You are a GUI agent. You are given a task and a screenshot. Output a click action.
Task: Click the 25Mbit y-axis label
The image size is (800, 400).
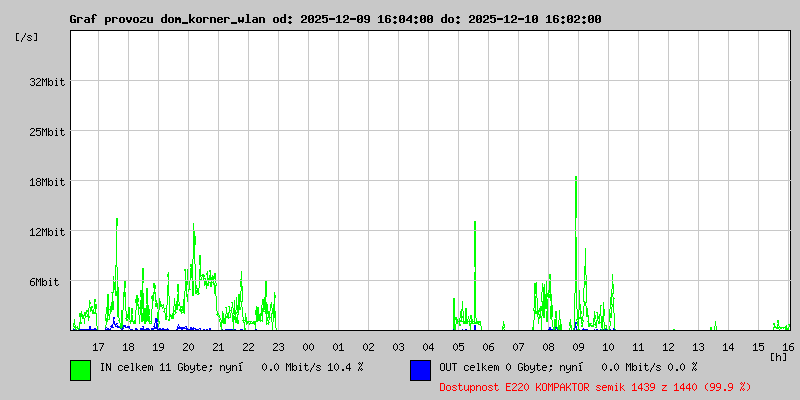click(47, 132)
